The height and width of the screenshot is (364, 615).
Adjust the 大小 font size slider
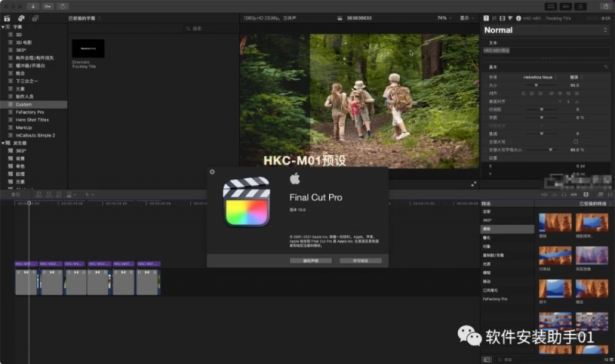pos(541,85)
